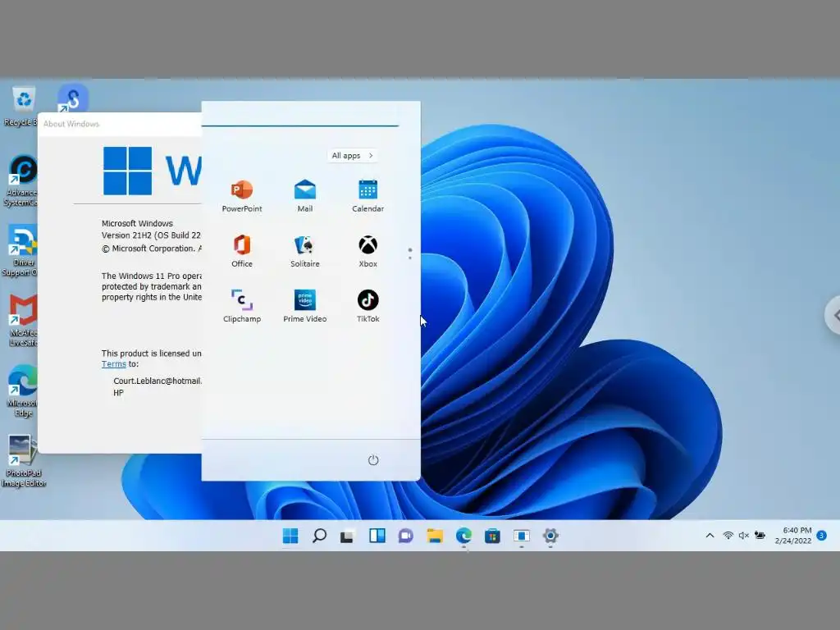840x630 pixels.
Task: Open the Office app
Action: tap(242, 251)
